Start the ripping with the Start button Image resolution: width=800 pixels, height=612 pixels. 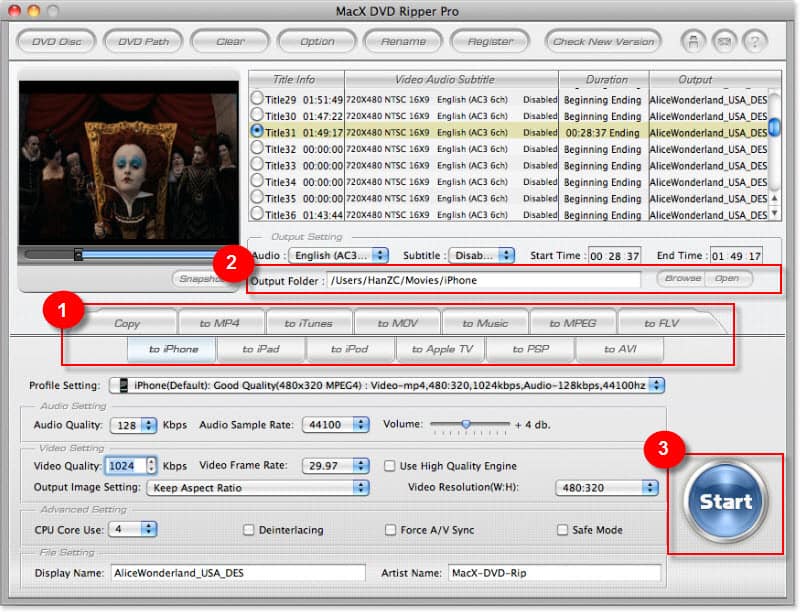point(725,501)
